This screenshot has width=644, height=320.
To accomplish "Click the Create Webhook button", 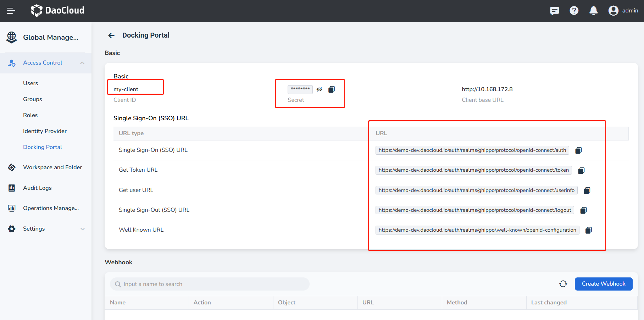I will click(603, 284).
